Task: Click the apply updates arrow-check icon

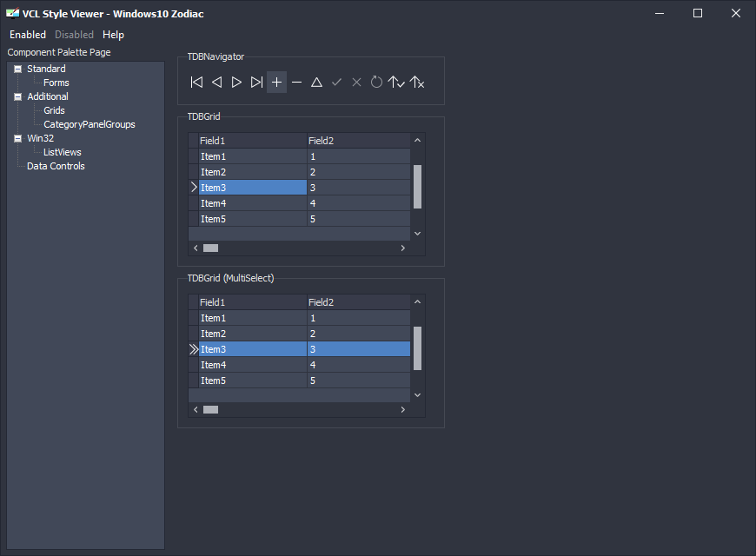Action: click(x=396, y=83)
